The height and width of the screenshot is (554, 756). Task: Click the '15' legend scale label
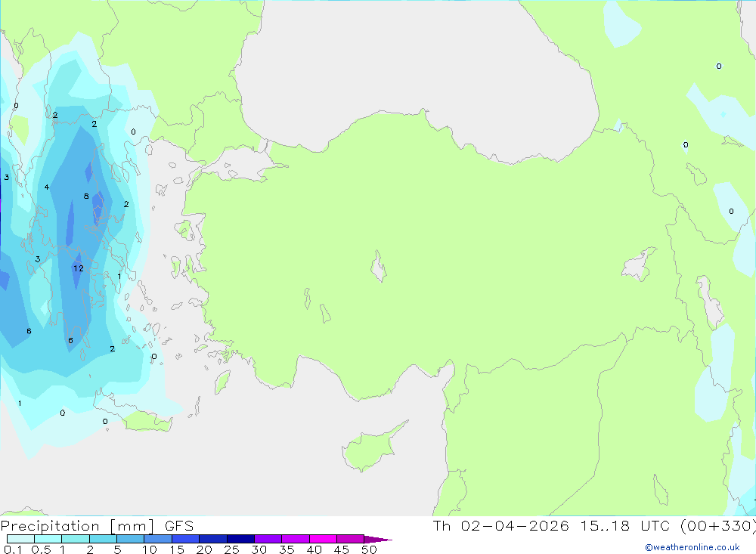click(177, 549)
